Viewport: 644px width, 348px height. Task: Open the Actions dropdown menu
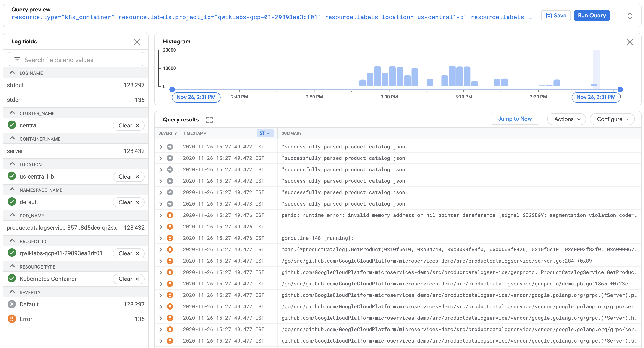pyautogui.click(x=566, y=119)
